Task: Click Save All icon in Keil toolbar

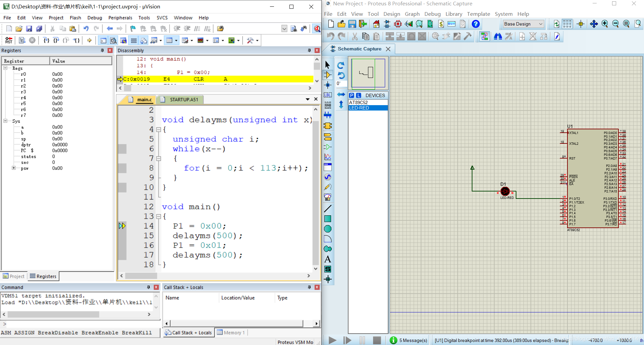Action: [39, 29]
